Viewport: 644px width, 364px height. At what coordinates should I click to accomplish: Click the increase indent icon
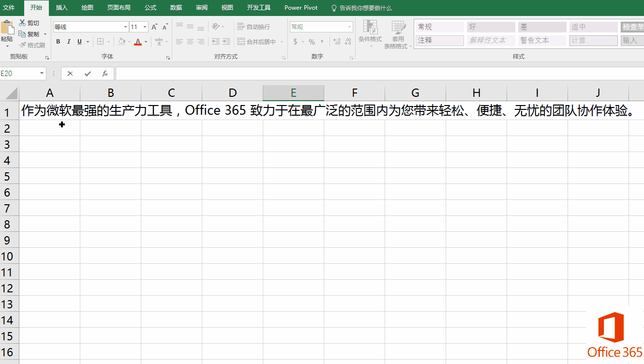[x=226, y=42]
